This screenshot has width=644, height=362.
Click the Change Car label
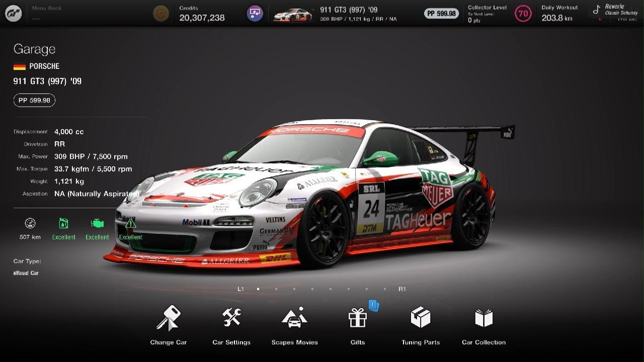[169, 342]
